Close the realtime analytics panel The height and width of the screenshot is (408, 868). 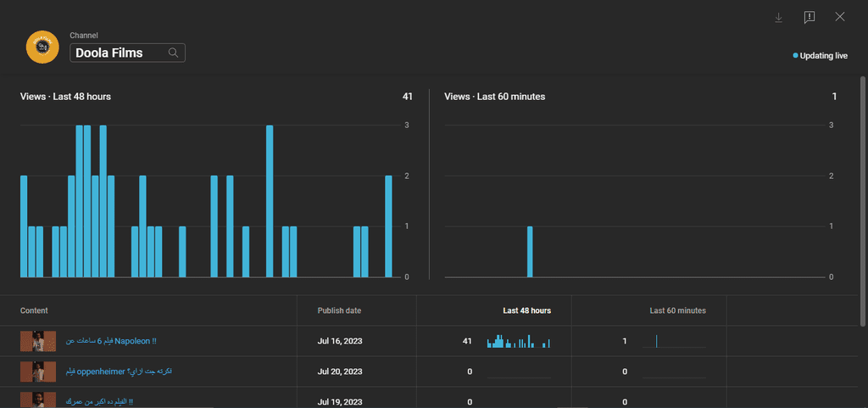(x=840, y=17)
